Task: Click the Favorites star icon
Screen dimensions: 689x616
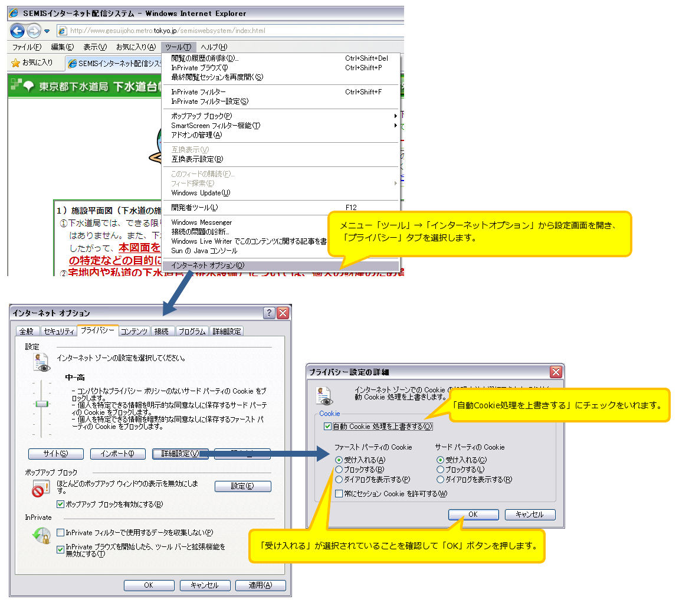Action: 15,63
